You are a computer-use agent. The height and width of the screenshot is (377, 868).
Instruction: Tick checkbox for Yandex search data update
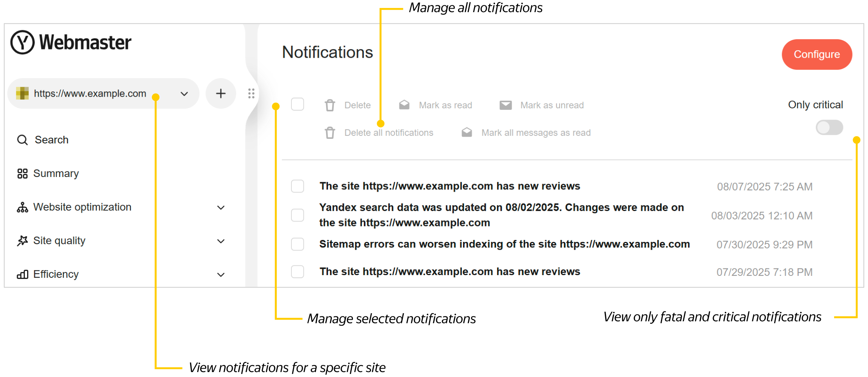(x=298, y=215)
